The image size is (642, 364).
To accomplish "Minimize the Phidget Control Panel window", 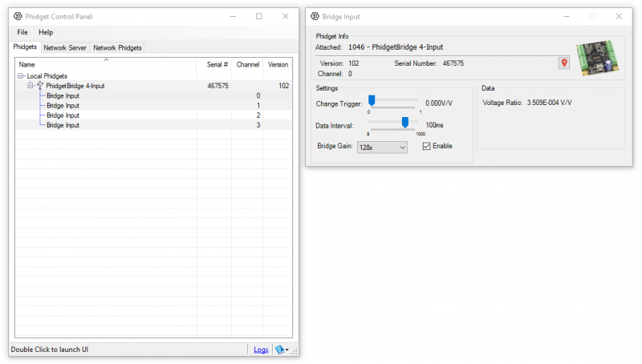I will (233, 16).
